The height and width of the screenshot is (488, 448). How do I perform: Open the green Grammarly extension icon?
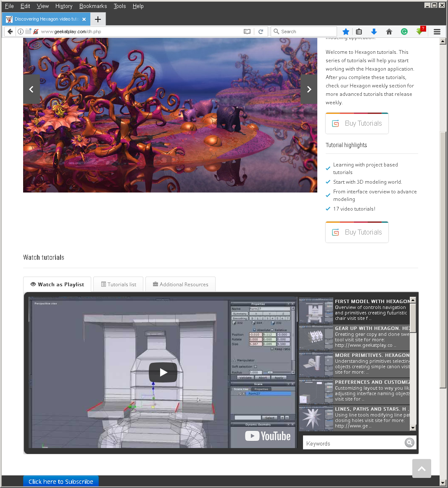click(x=404, y=32)
